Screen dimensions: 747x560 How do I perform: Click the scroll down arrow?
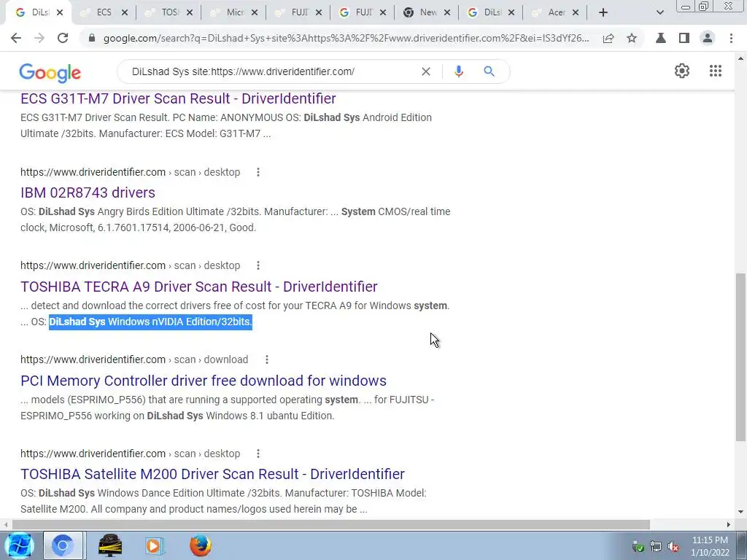741,512
